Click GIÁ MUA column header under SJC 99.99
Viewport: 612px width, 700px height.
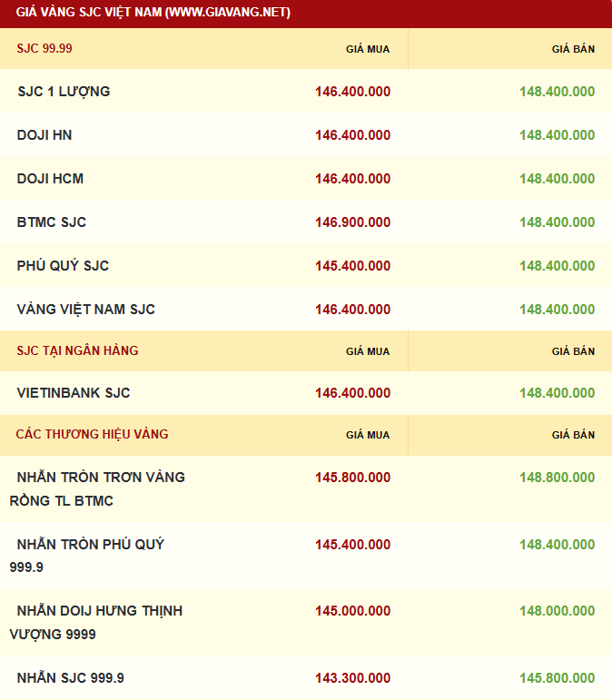(x=368, y=49)
